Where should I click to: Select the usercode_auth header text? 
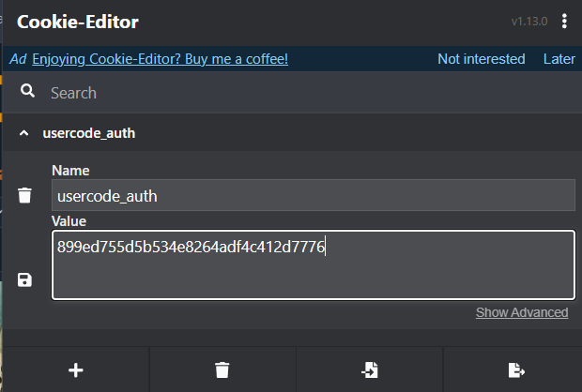click(x=89, y=133)
